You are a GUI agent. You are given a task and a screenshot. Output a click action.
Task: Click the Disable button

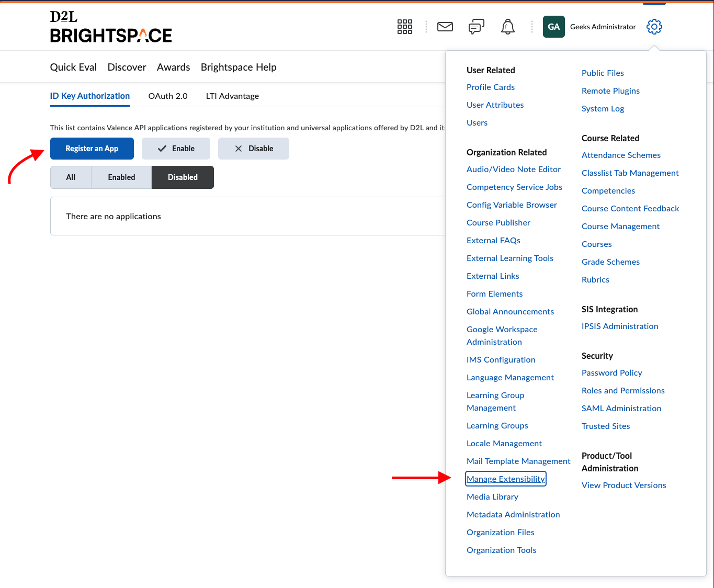click(253, 149)
